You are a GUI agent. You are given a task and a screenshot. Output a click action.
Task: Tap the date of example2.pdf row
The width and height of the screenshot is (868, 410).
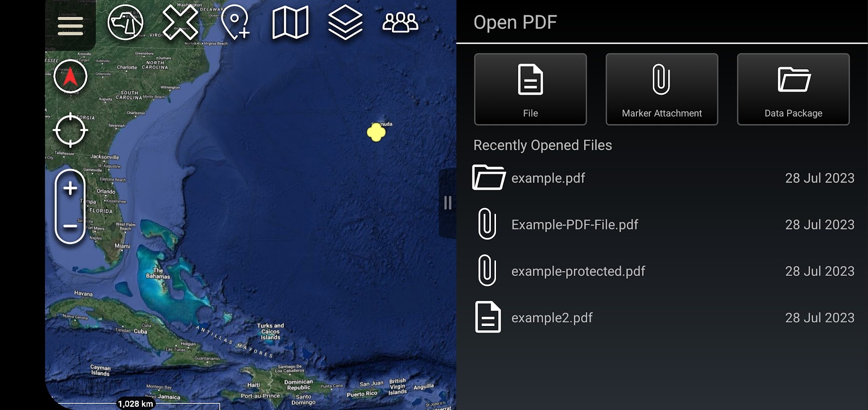tap(820, 318)
